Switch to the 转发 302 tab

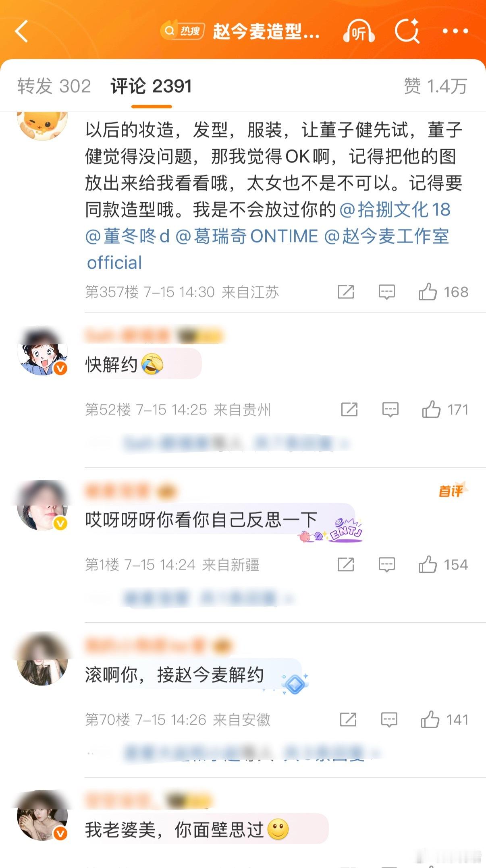(x=54, y=86)
